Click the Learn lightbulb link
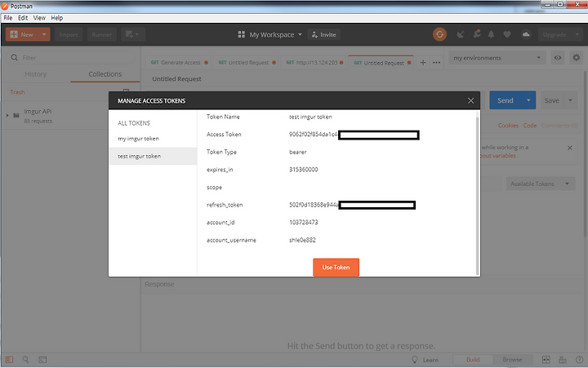 click(x=425, y=360)
